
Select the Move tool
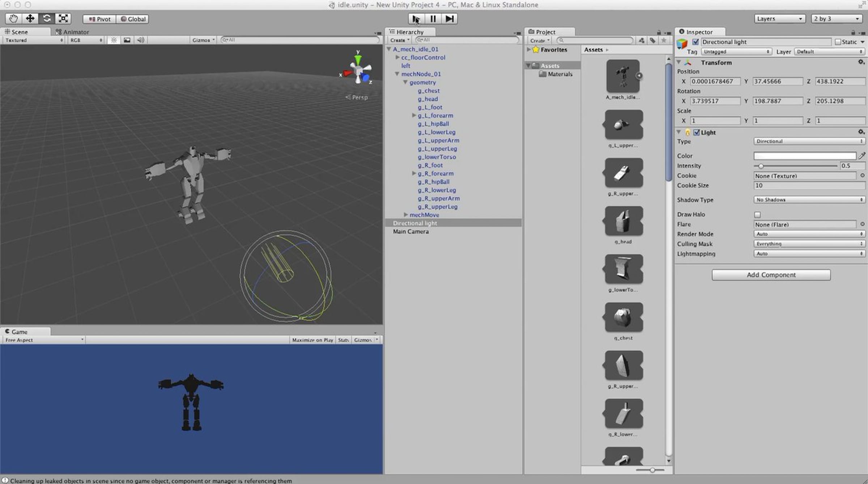tap(30, 18)
